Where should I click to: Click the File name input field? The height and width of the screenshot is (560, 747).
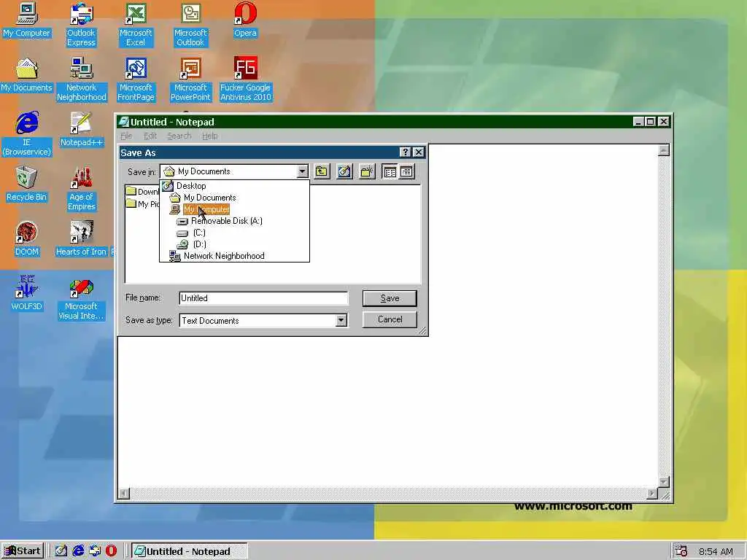tap(263, 298)
